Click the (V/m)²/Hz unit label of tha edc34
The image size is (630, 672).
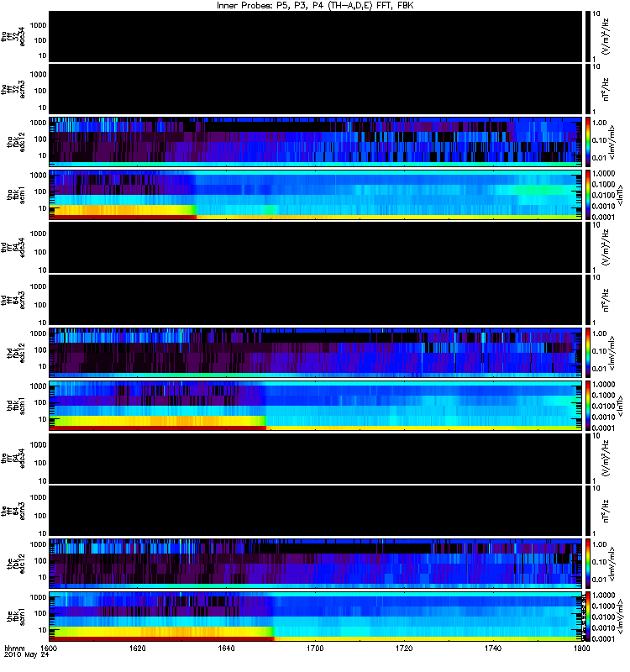coord(606,36)
